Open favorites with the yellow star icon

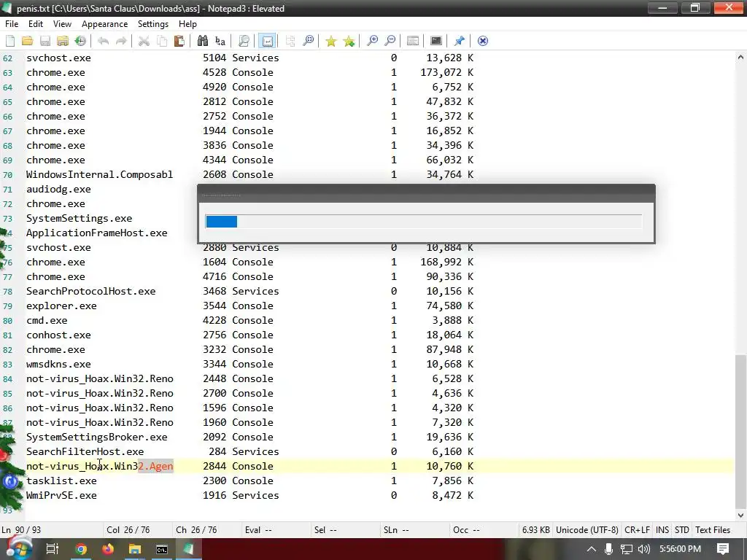coord(330,41)
